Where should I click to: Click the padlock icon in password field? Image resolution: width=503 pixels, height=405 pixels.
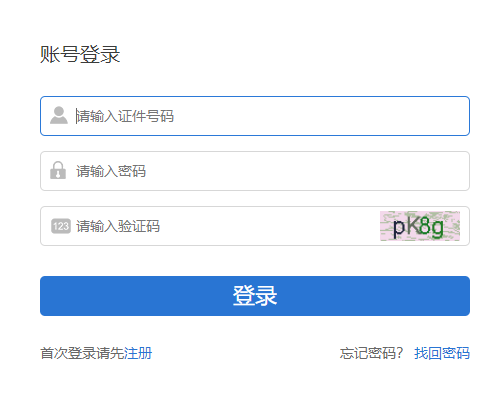click(x=58, y=170)
